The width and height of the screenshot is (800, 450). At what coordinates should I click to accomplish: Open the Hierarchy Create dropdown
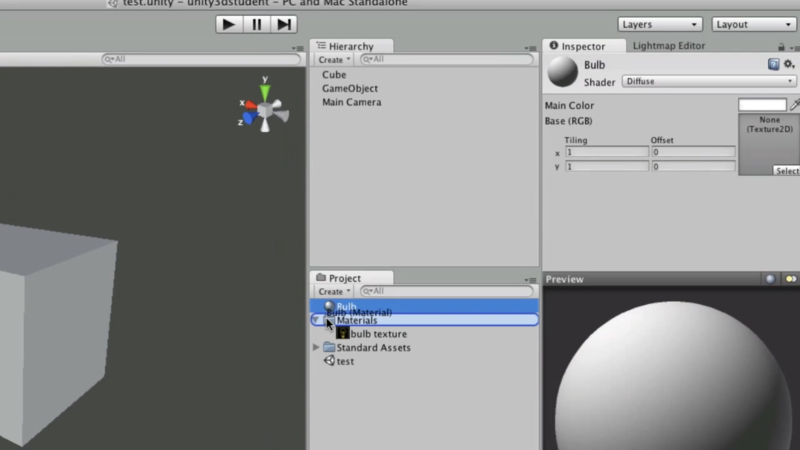(x=334, y=60)
